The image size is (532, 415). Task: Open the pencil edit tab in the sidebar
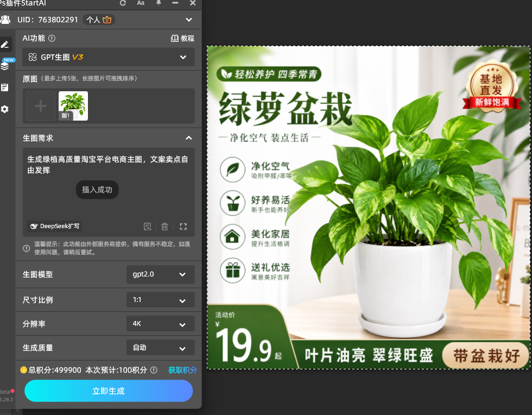pyautogui.click(x=5, y=45)
